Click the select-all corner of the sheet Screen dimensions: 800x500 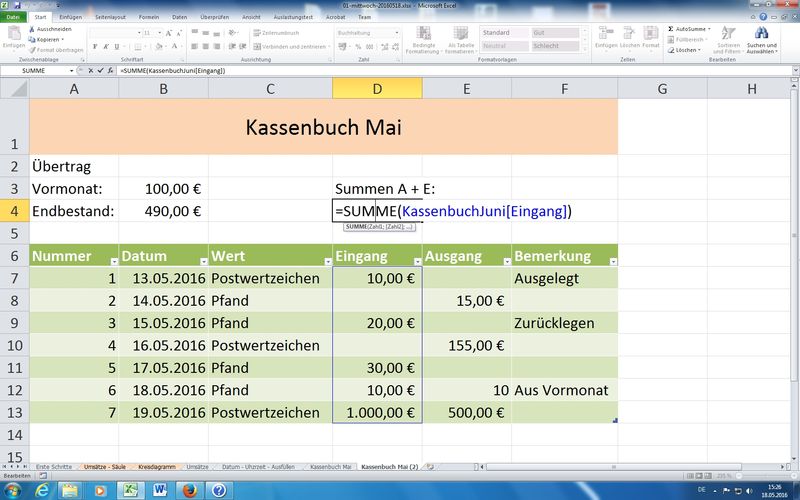pos(17,89)
